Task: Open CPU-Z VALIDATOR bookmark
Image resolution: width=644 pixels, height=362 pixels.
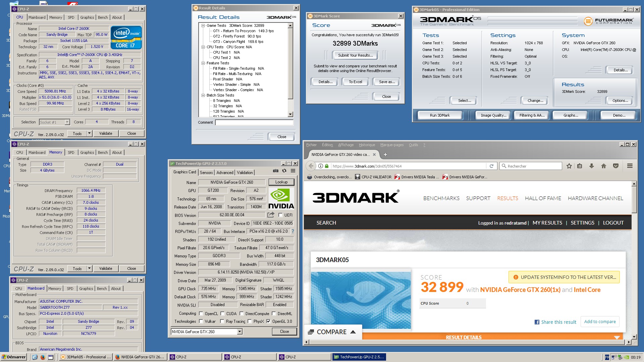Action: (x=373, y=177)
